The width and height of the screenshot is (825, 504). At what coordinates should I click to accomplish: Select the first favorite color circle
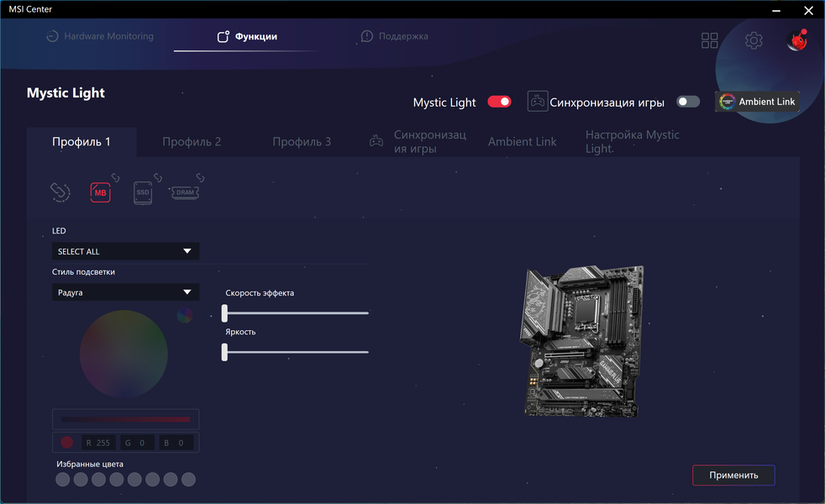click(63, 480)
